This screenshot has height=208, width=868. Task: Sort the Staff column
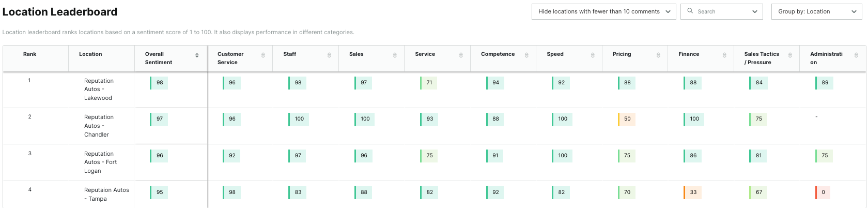point(329,55)
